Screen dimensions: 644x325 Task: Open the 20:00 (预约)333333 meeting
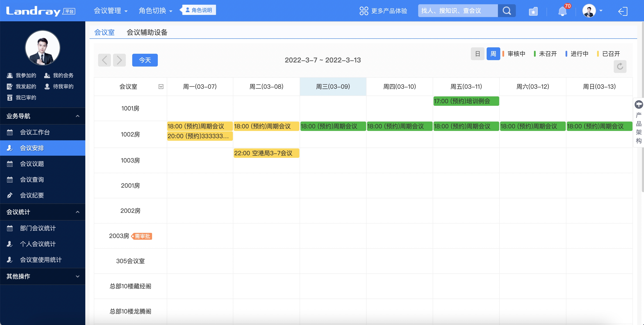(200, 136)
